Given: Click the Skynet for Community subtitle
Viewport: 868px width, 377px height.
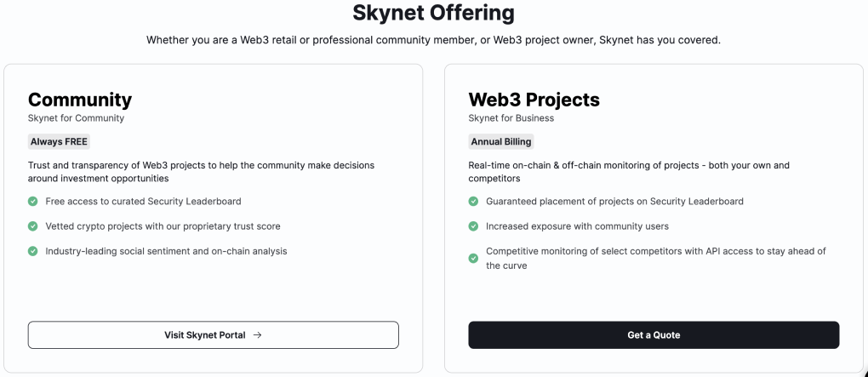Looking at the screenshot, I should 76,118.
